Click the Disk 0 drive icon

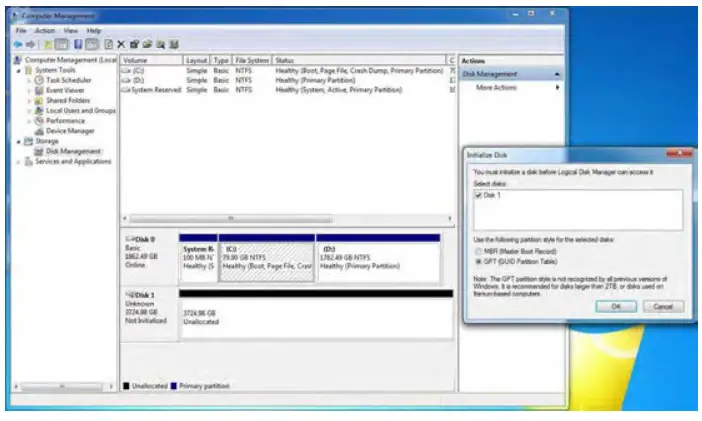point(130,239)
